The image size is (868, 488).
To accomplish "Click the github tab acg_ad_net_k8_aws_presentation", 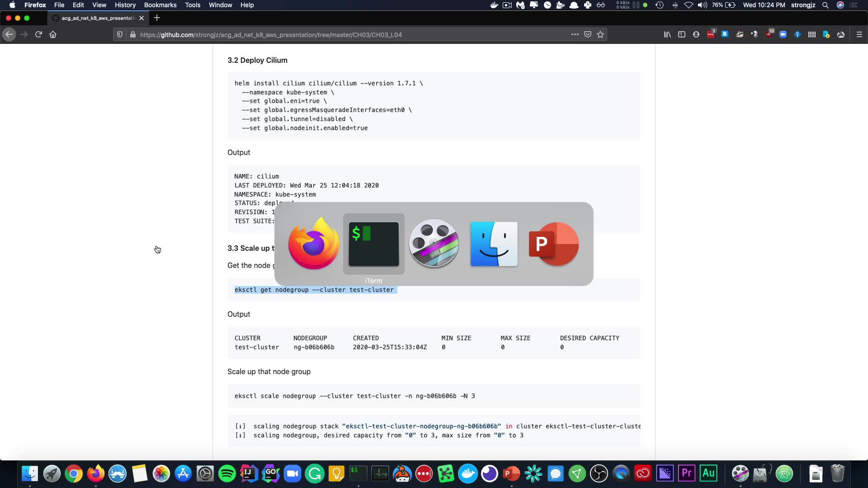I will 98,18.
